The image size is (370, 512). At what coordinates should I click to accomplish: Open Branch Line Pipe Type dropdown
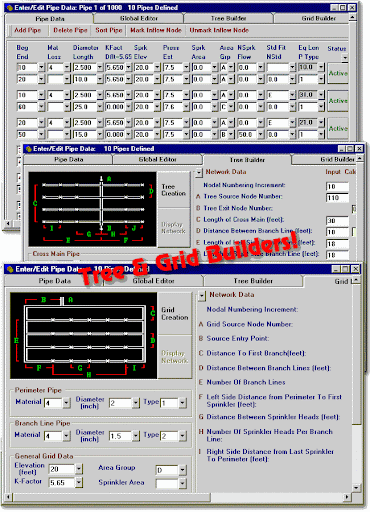[182, 436]
